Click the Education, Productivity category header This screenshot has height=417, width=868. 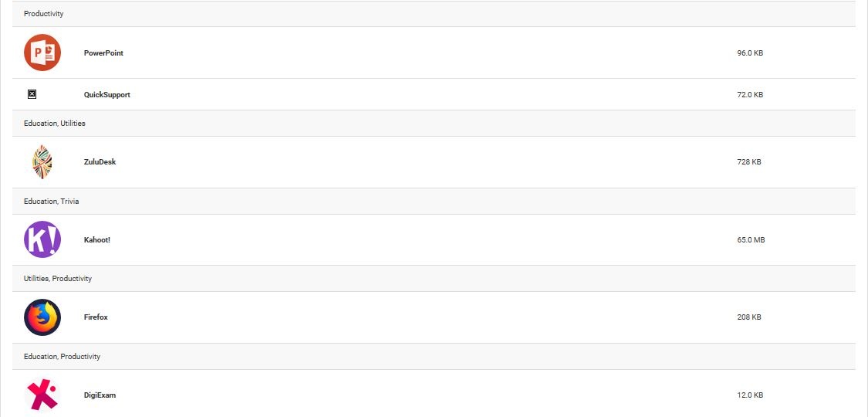(x=62, y=357)
